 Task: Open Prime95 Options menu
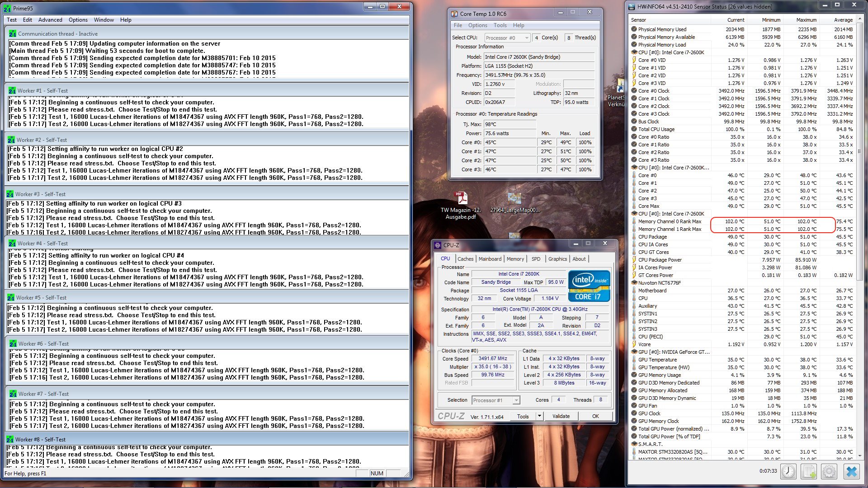pos(78,20)
